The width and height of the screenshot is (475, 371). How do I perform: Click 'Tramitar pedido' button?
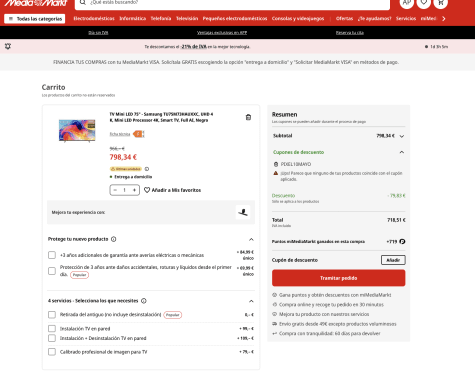click(339, 278)
